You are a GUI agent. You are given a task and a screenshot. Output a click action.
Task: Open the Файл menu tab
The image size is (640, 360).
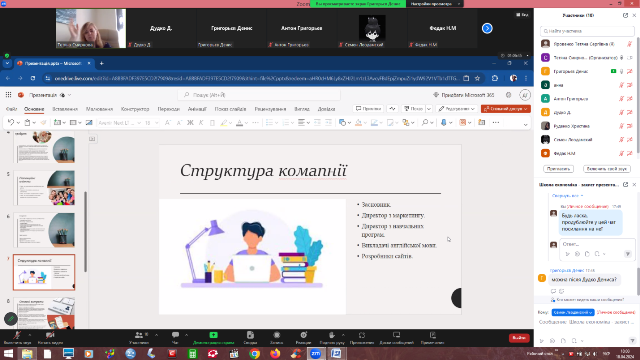[x=11, y=109]
